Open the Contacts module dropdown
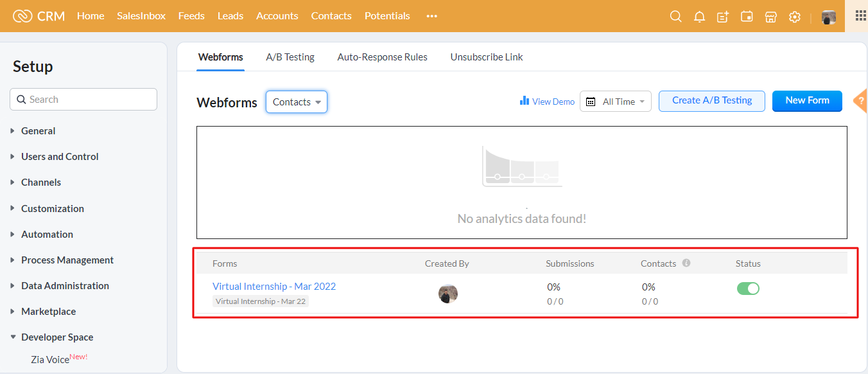 297,102
